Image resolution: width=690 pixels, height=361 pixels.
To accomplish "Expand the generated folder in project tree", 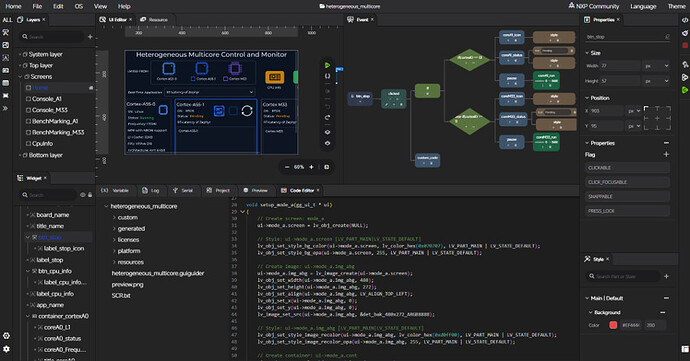I will click(x=114, y=228).
